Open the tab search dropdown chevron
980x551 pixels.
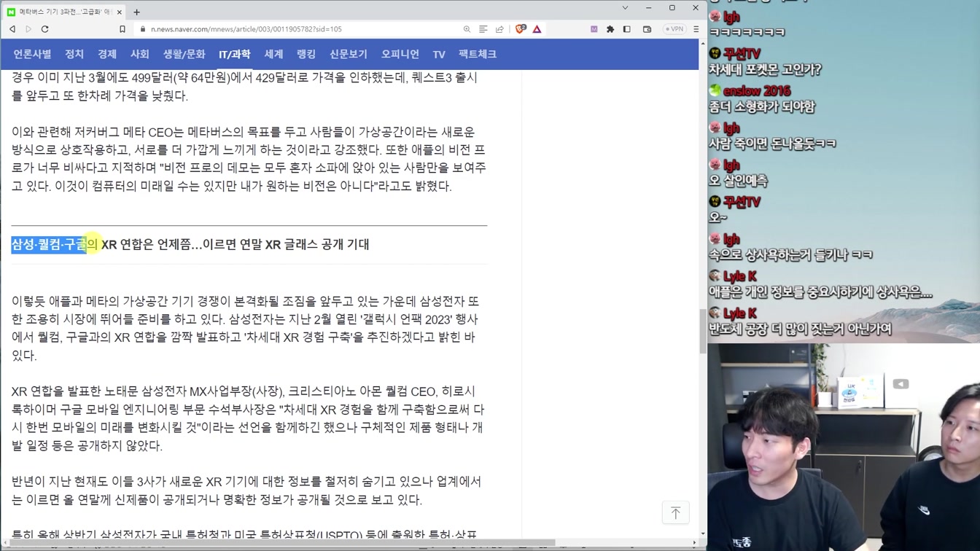pos(625,8)
